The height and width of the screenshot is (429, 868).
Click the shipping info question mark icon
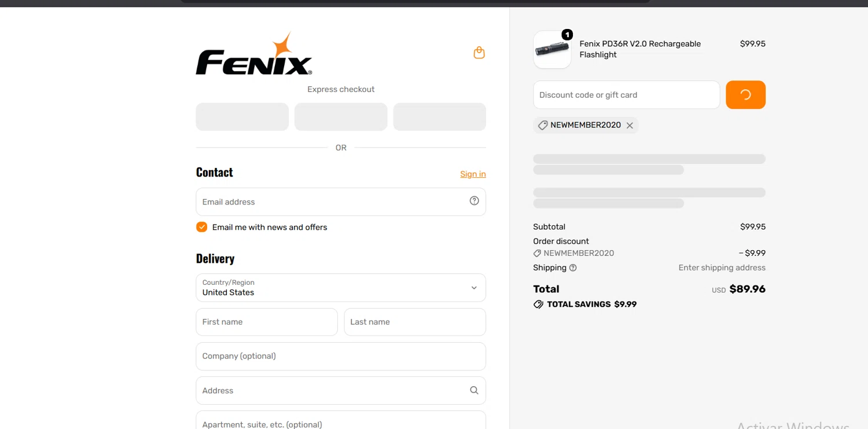573,267
